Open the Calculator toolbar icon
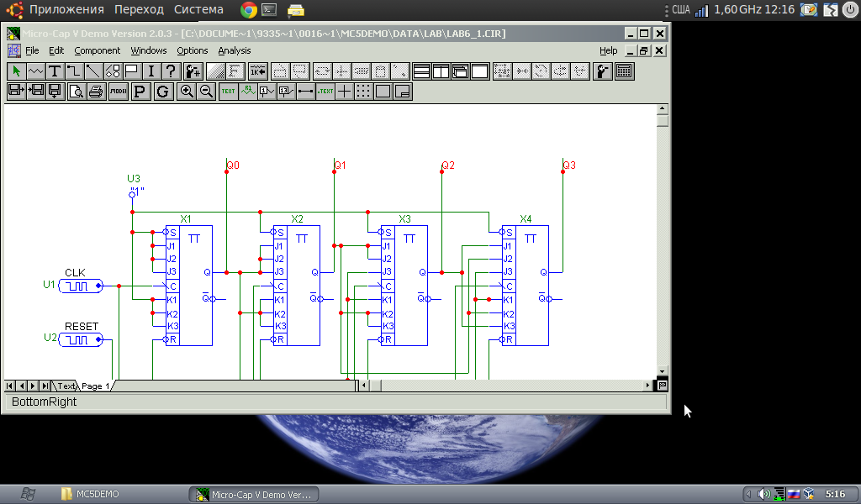Image resolution: width=861 pixels, height=504 pixels. click(x=625, y=71)
